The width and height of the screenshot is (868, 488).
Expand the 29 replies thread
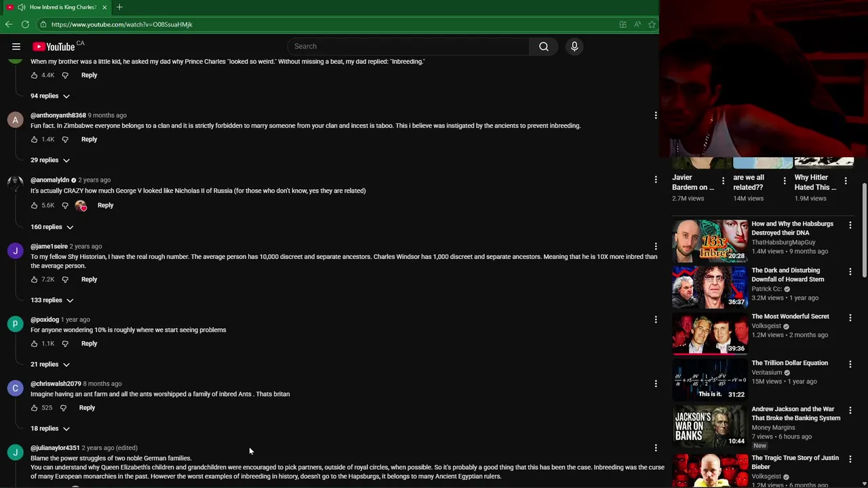50,160
